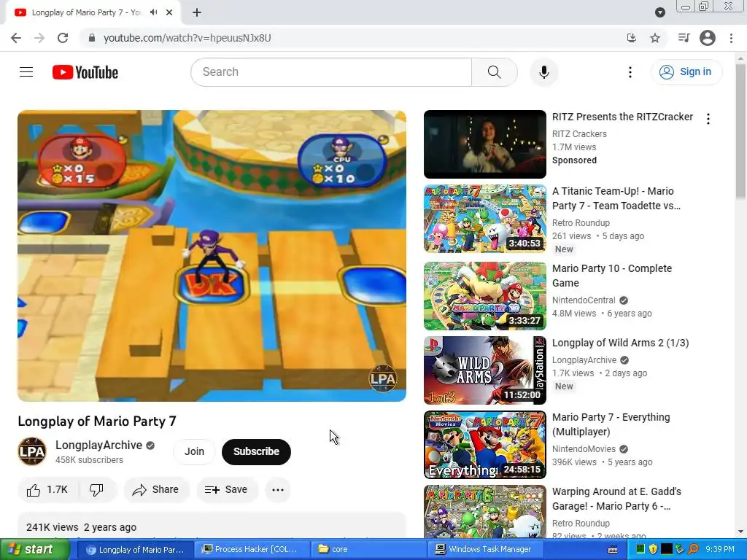
Task: Click the page vertical scrollbar thumb
Action: pos(740,131)
